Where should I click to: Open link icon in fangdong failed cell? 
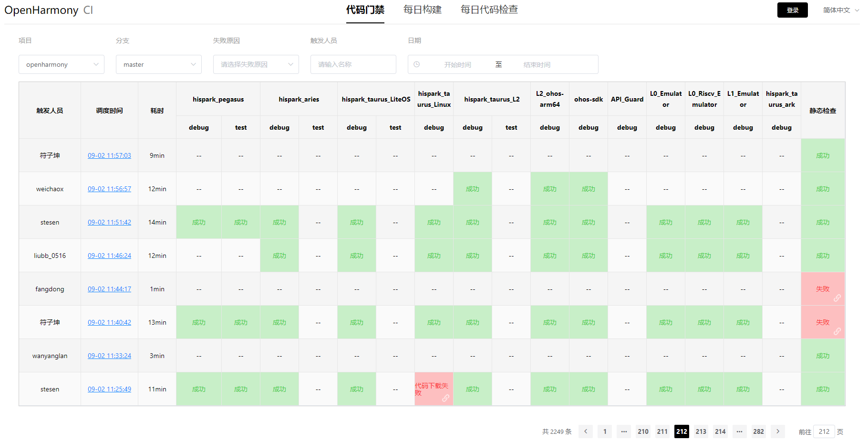pyautogui.click(x=837, y=298)
